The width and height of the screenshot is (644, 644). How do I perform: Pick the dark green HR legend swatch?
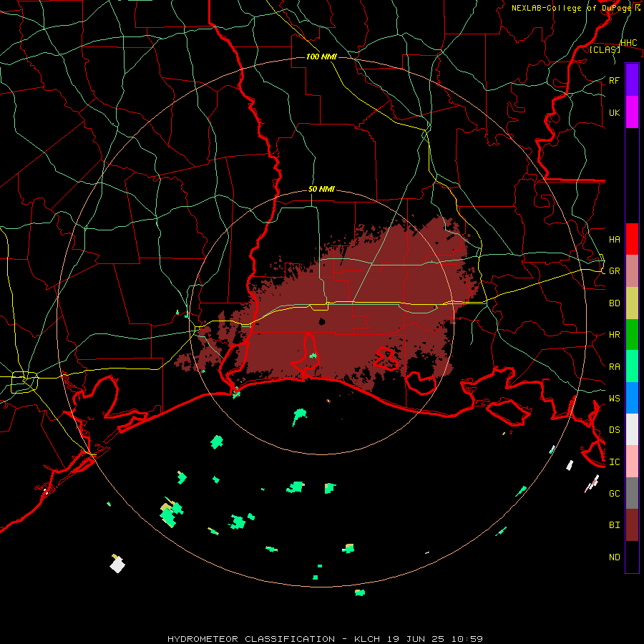[x=632, y=335]
